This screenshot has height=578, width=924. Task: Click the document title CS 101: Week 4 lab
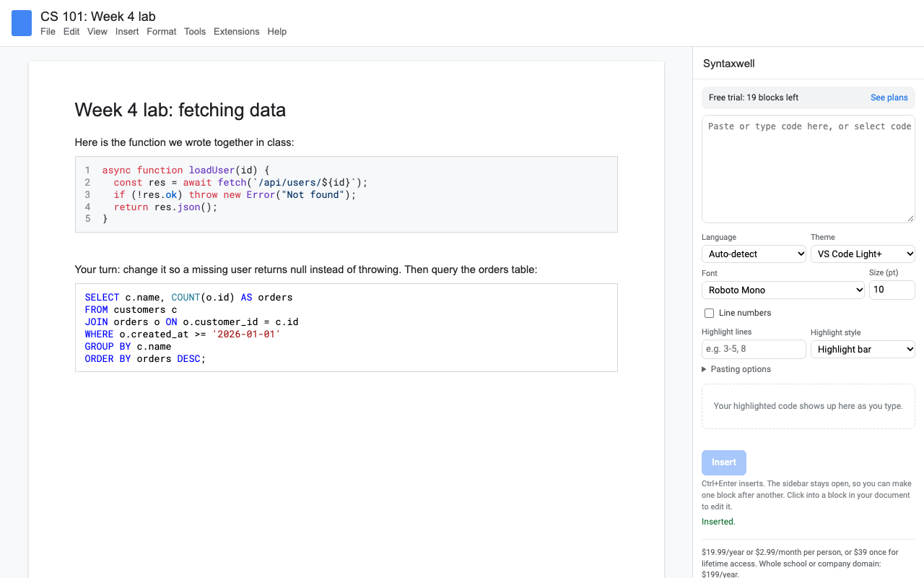click(98, 17)
